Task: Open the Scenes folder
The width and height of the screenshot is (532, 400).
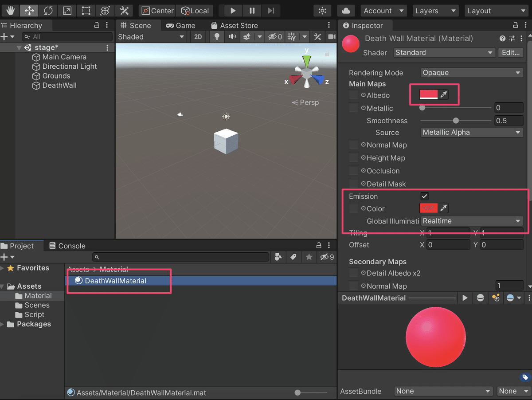Action: (37, 305)
